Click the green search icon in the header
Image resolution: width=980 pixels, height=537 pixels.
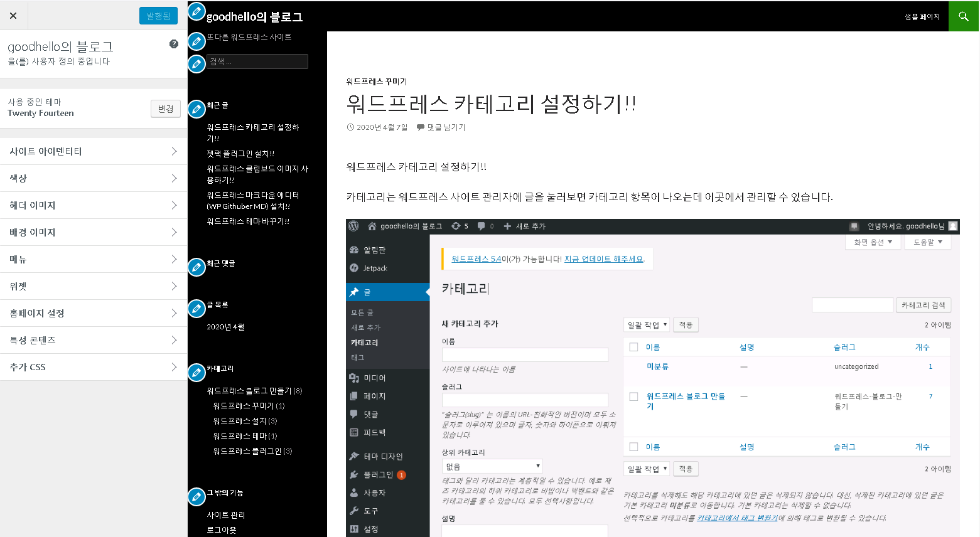click(x=963, y=16)
